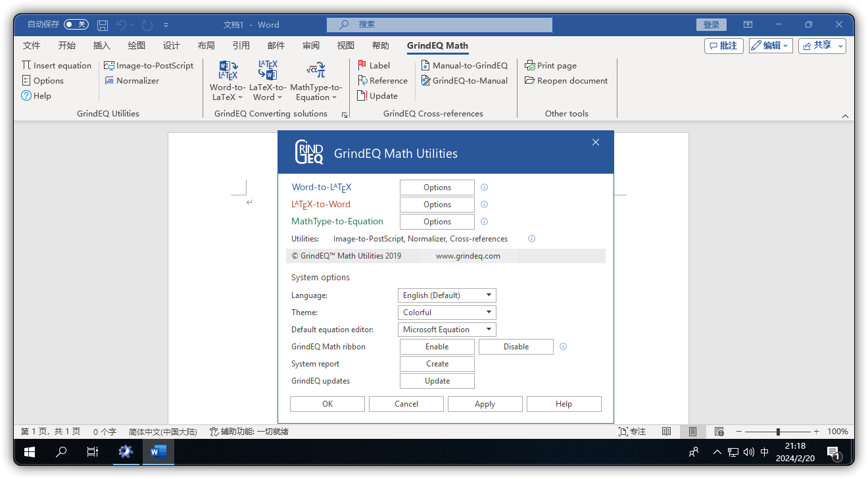868x479 pixels.
Task: Click the 搜索 search box
Action: [439, 24]
